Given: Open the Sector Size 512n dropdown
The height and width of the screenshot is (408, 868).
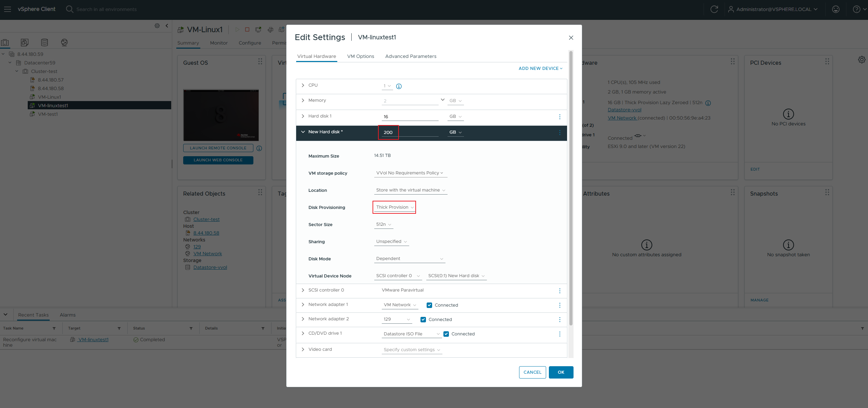Looking at the screenshot, I should coord(383,224).
